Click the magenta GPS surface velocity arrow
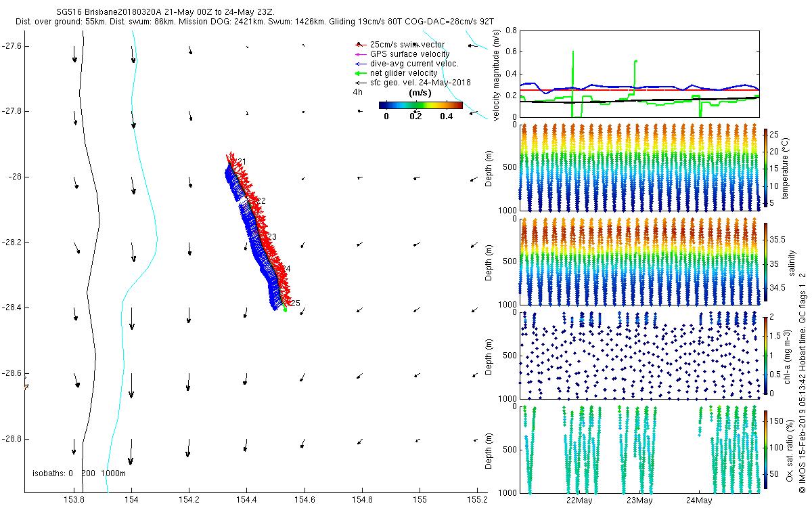 [359, 54]
